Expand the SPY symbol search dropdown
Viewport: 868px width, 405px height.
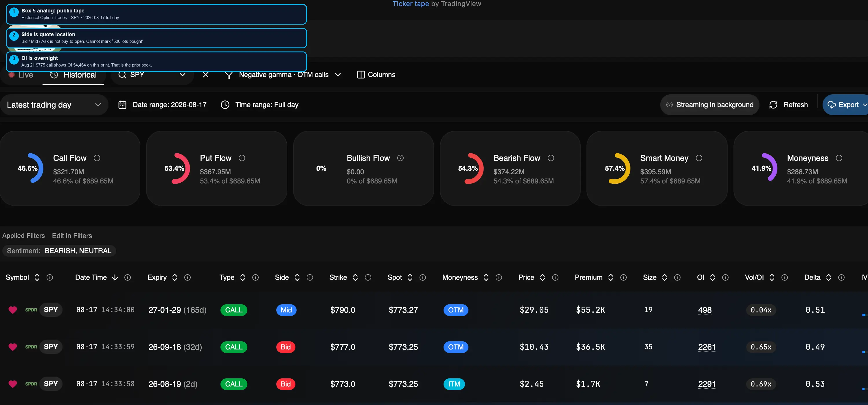pyautogui.click(x=182, y=75)
